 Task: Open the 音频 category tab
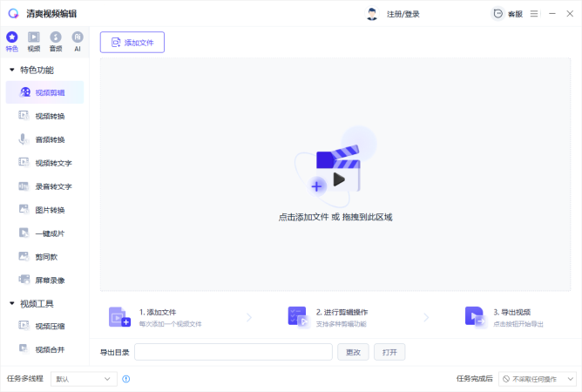pyautogui.click(x=56, y=41)
